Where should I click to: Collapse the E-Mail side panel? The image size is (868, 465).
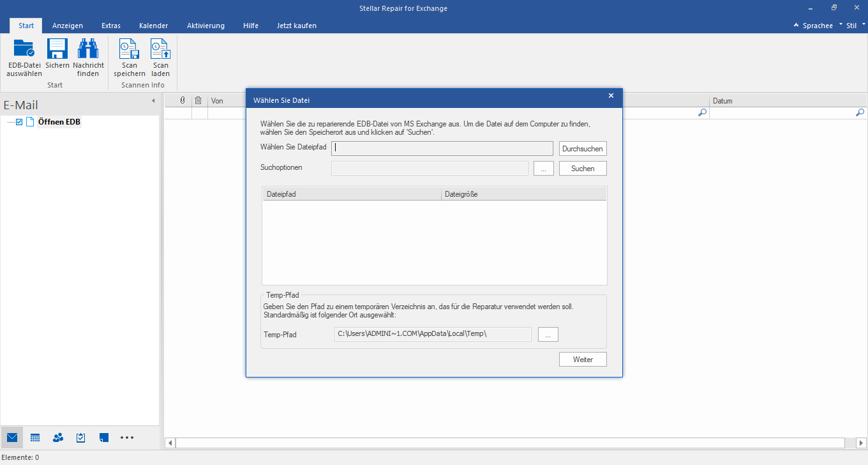tap(153, 101)
